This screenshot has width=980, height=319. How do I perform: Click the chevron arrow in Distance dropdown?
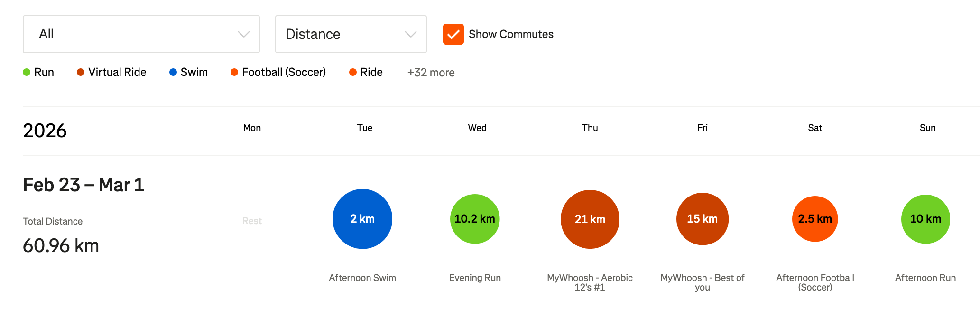(410, 34)
